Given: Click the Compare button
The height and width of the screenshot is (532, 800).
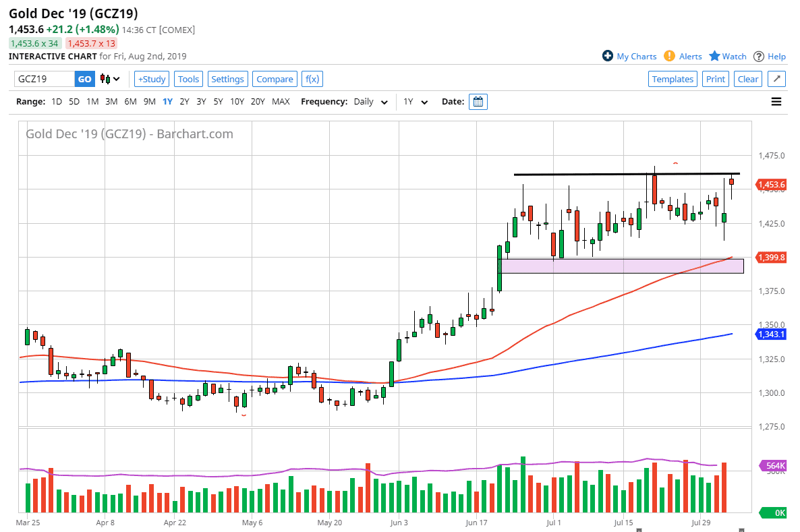Looking at the screenshot, I should click(x=275, y=79).
